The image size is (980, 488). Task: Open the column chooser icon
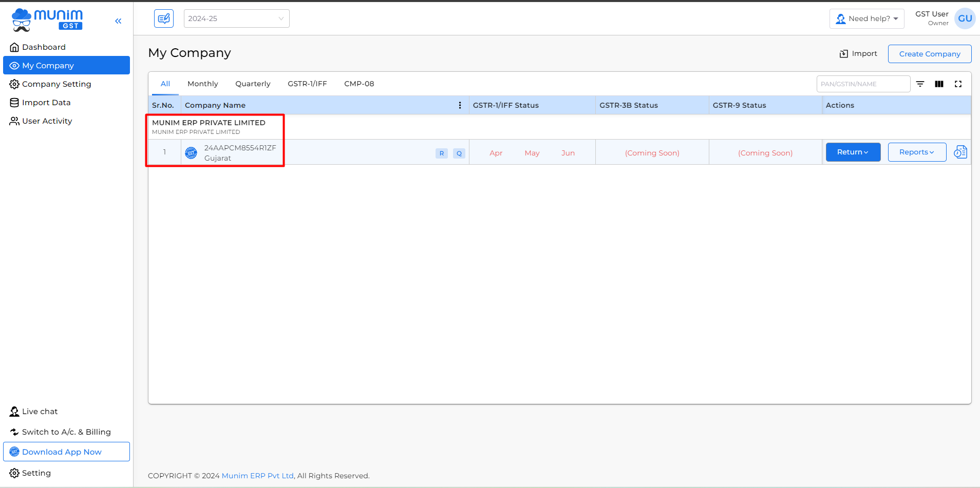(939, 84)
